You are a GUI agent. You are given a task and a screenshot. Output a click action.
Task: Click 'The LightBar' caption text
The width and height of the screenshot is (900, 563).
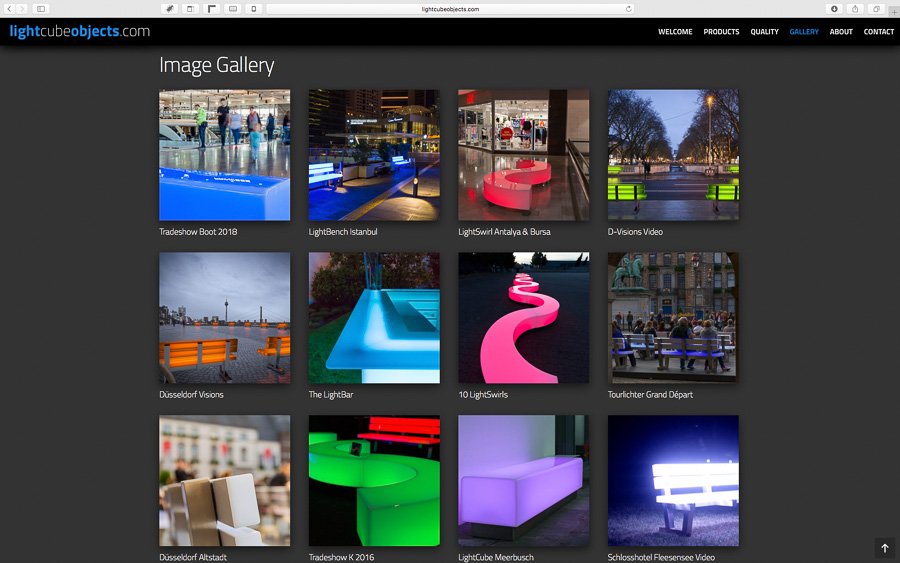(x=331, y=395)
